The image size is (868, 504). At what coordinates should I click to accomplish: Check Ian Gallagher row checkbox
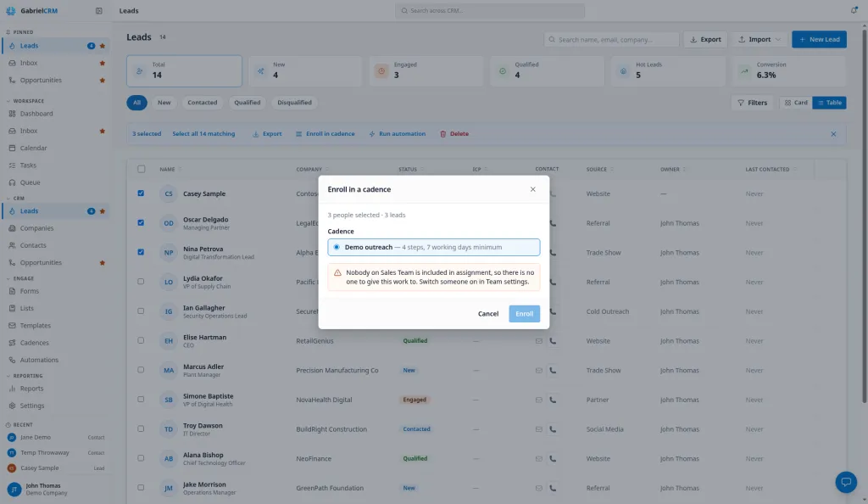tap(141, 311)
